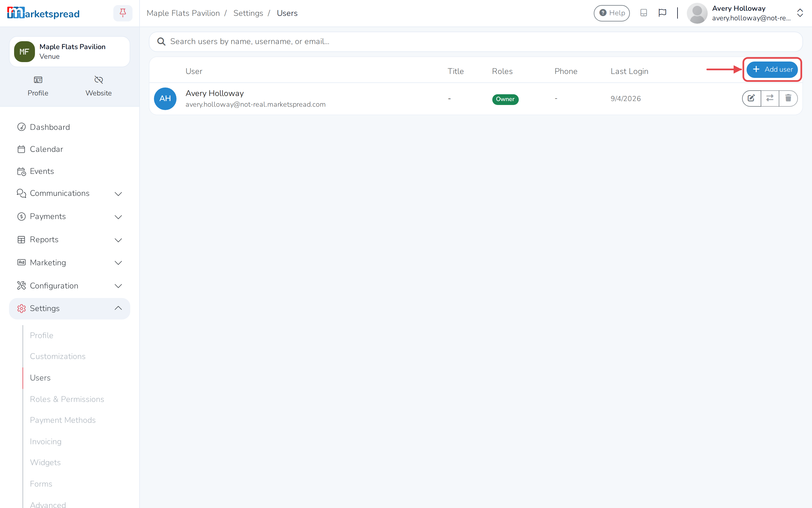Expand the Marketing menu
The height and width of the screenshot is (508, 812).
pos(69,262)
